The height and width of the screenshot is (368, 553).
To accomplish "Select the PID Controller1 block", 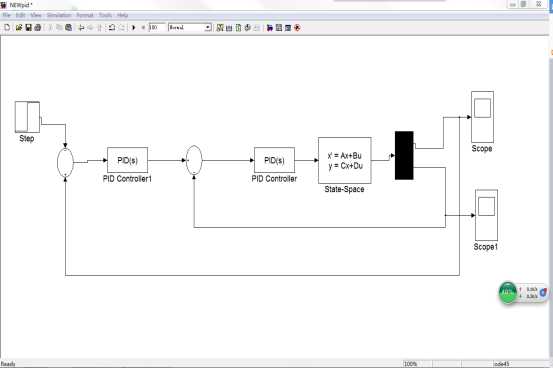I will click(x=127, y=160).
